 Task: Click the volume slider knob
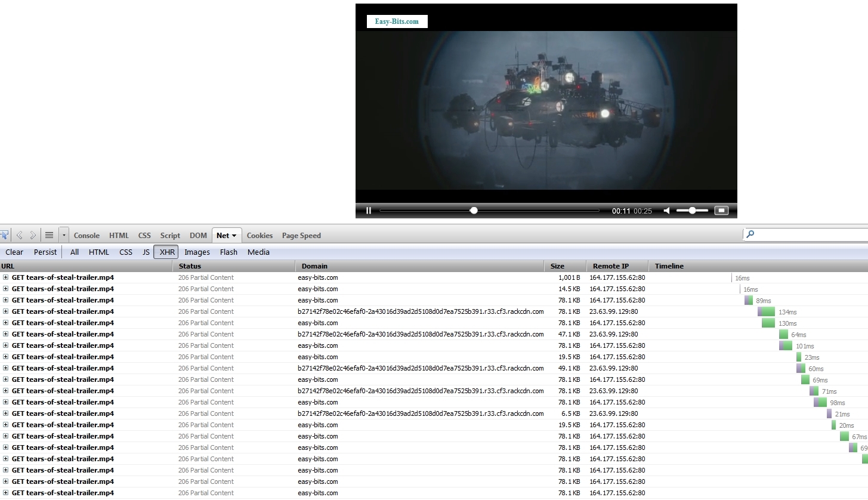[x=692, y=211]
